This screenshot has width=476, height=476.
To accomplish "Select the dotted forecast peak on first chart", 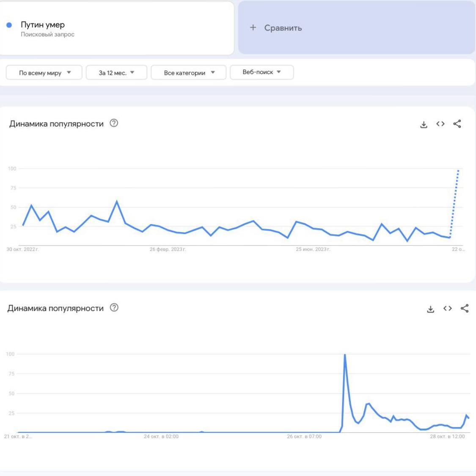I will point(458,171).
